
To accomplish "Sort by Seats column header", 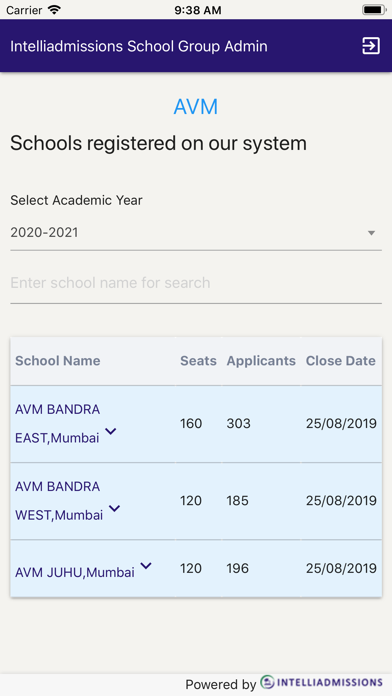I will [198, 360].
